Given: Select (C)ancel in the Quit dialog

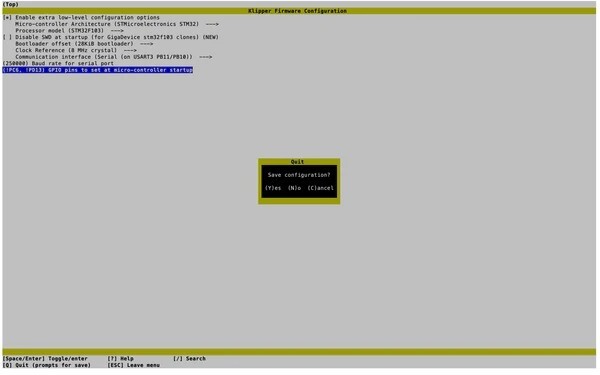Looking at the screenshot, I should coord(321,188).
